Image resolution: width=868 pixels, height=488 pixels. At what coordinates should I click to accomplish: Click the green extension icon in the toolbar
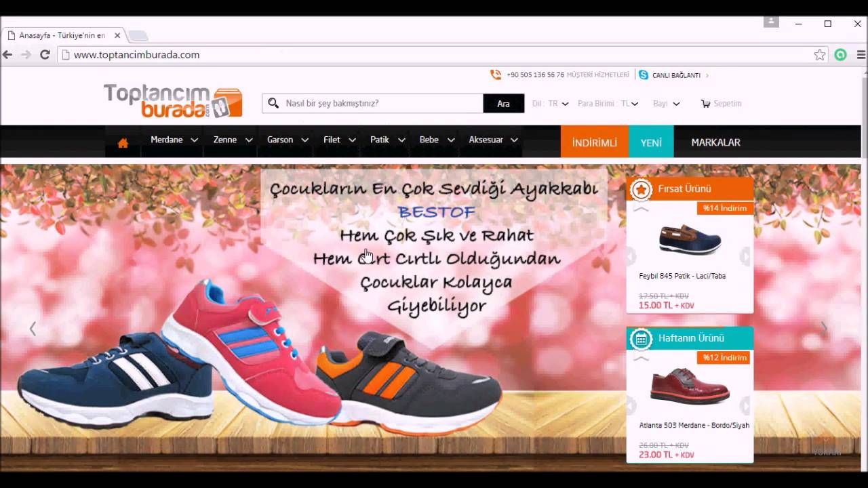point(841,55)
